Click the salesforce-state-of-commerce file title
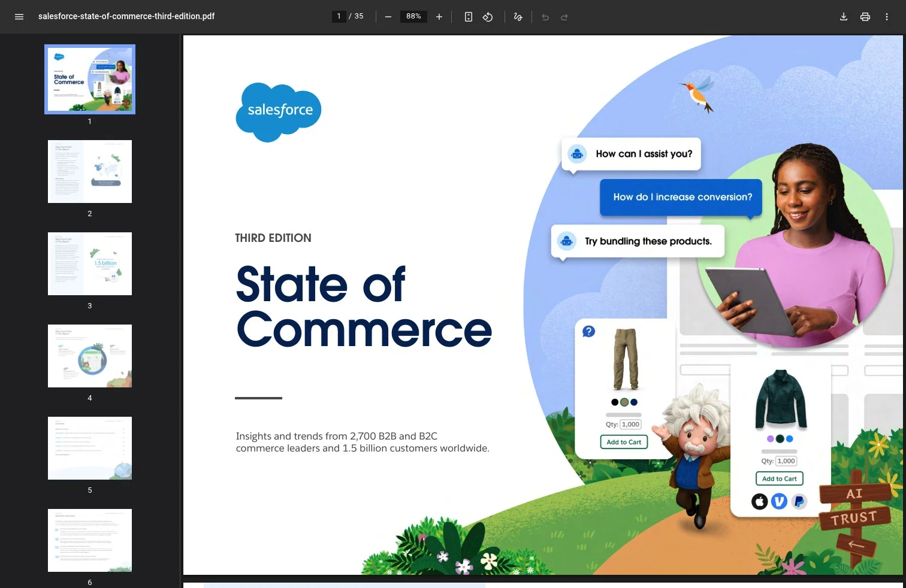Viewport: 906px width, 588px height. click(x=126, y=16)
